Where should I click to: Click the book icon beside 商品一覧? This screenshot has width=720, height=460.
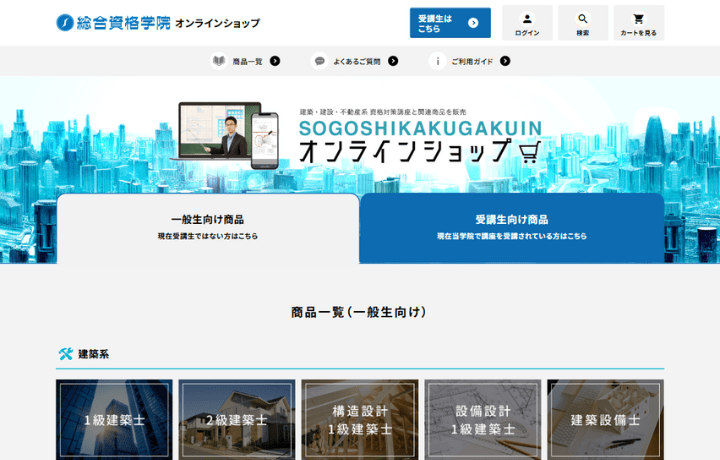click(x=218, y=61)
